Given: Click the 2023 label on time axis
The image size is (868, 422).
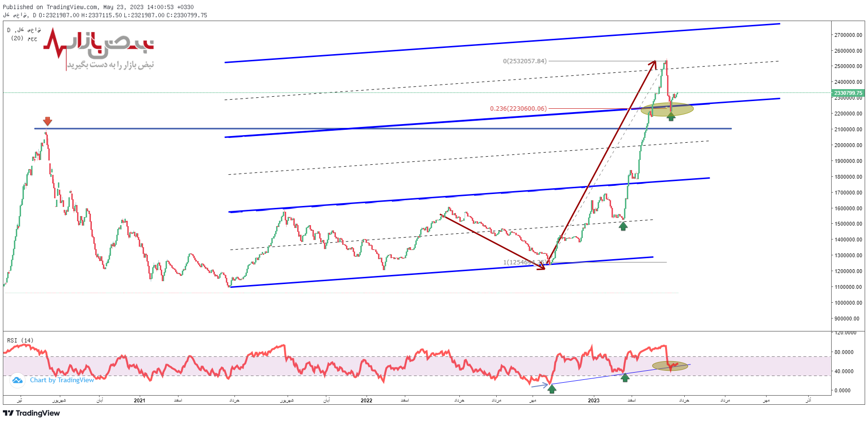Looking at the screenshot, I should point(594,400).
